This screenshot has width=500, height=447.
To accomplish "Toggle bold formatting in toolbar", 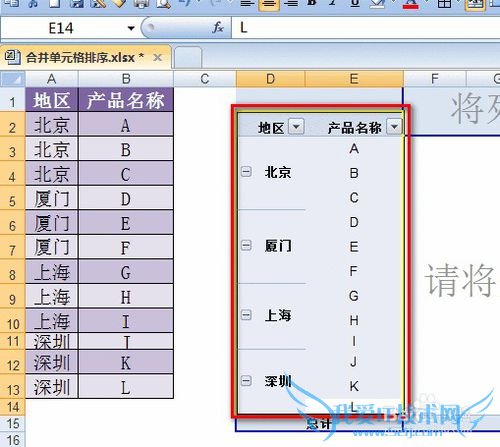I will pos(312,3).
